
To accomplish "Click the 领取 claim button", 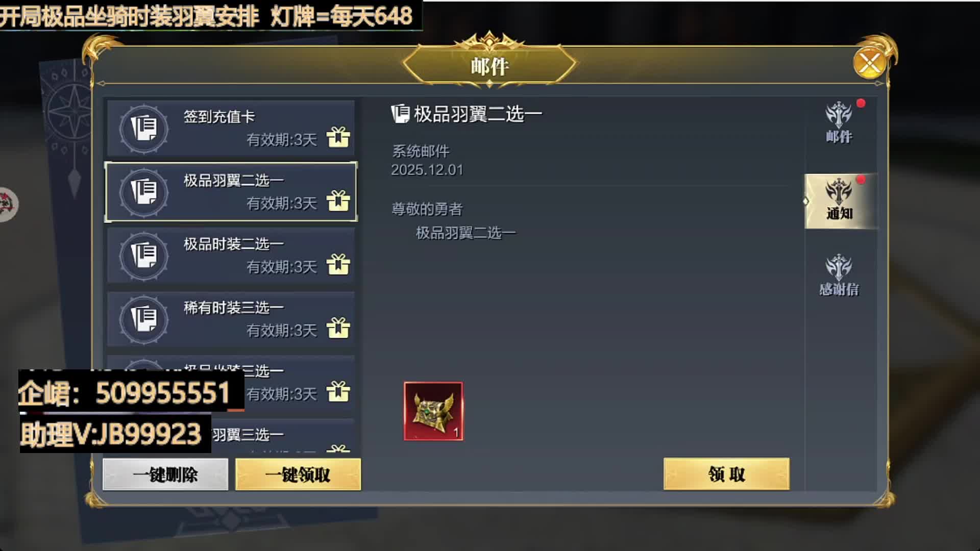I will (x=726, y=474).
